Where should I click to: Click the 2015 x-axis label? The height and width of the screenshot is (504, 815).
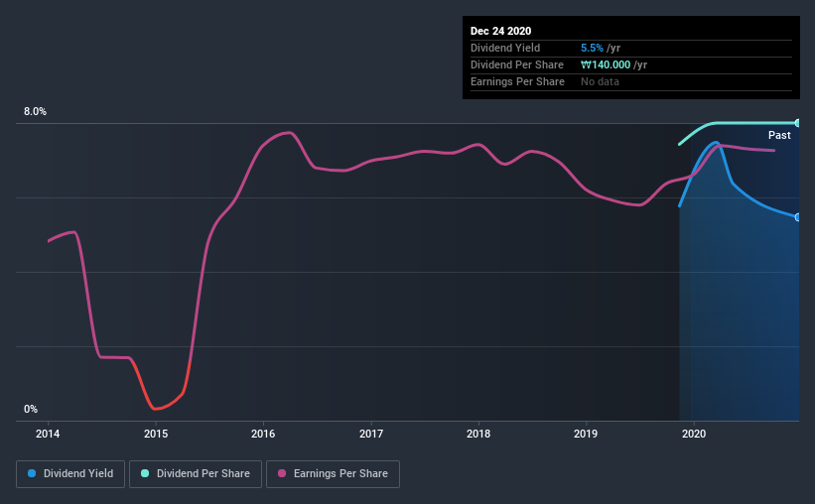(156, 434)
